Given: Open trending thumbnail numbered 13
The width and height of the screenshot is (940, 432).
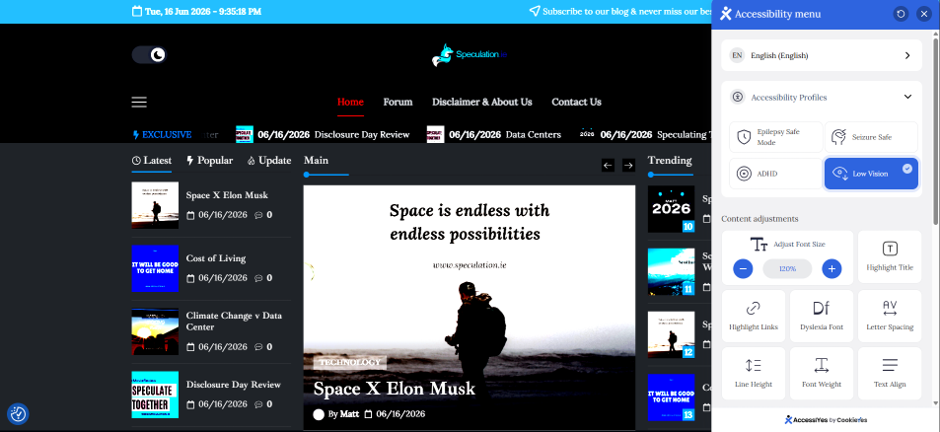Looking at the screenshot, I should pos(671,397).
